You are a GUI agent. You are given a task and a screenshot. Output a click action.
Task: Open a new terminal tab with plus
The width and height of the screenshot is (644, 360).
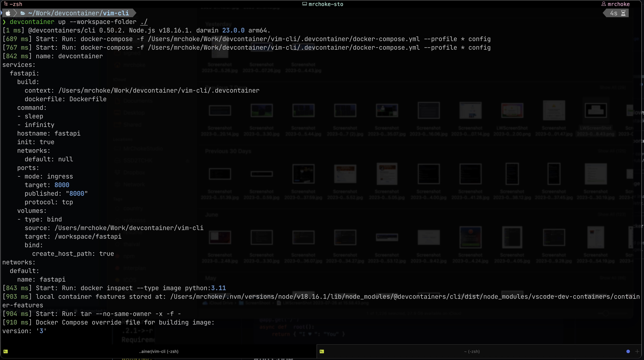[637, 351]
